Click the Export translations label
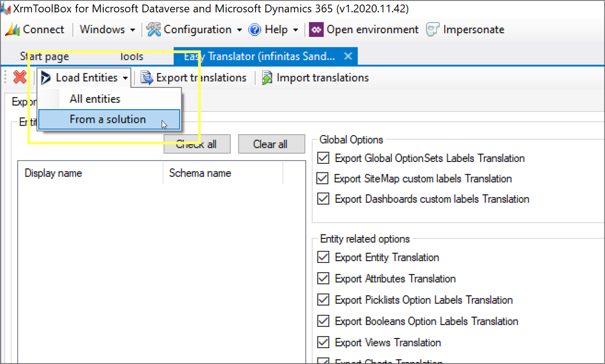Viewport: 605px width, 364px height. [x=201, y=78]
